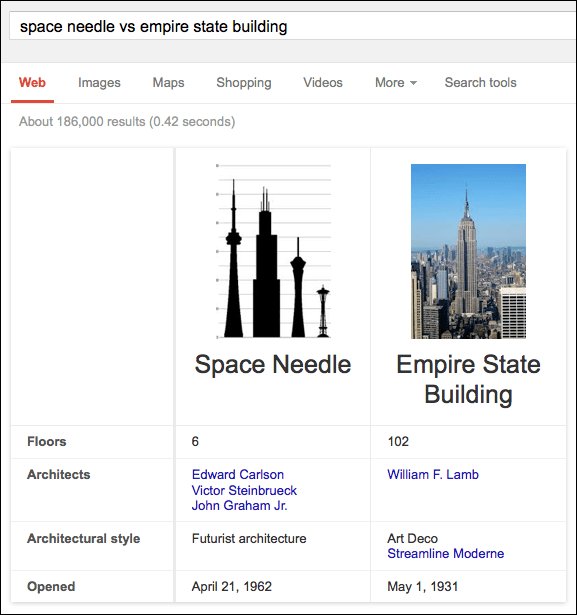Click the Architectural style row label
577x615 pixels.
point(84,539)
